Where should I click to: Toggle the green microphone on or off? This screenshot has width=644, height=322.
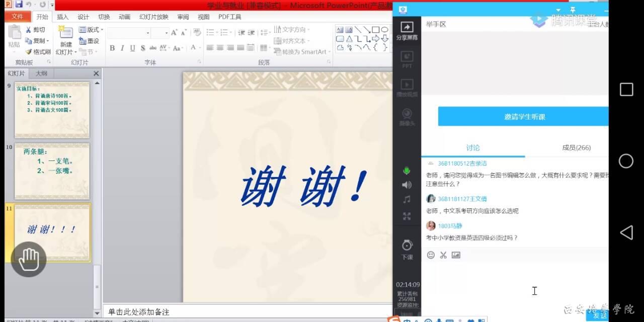point(407,171)
